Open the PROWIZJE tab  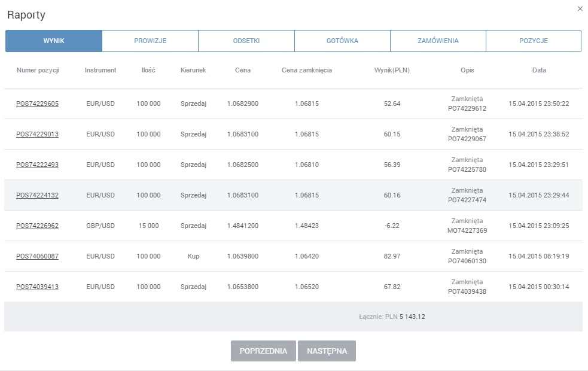pyautogui.click(x=150, y=41)
